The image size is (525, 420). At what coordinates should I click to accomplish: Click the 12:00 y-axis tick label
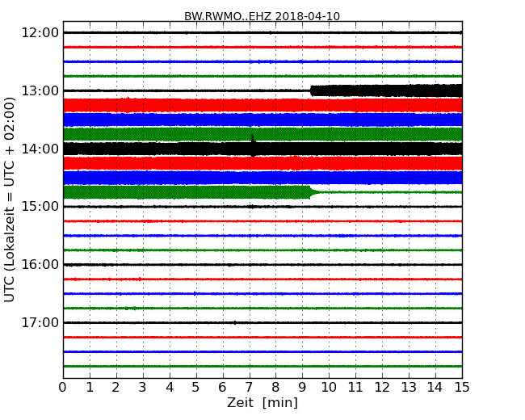pyautogui.click(x=40, y=33)
